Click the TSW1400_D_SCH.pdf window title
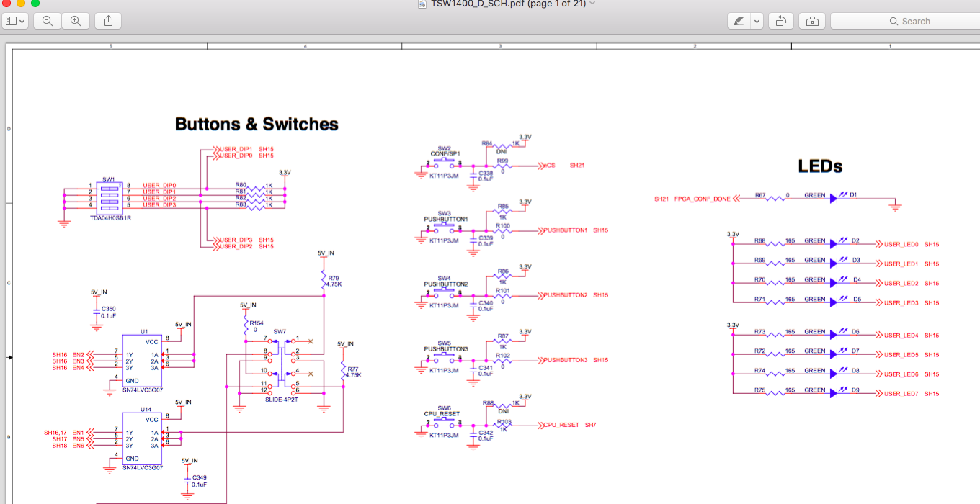 click(x=508, y=4)
